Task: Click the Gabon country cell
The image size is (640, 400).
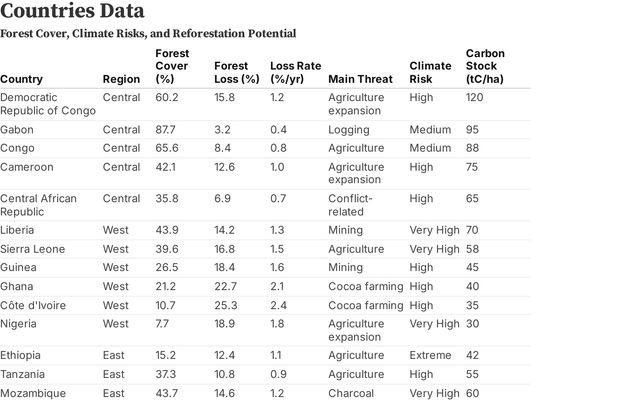Action: point(18,129)
